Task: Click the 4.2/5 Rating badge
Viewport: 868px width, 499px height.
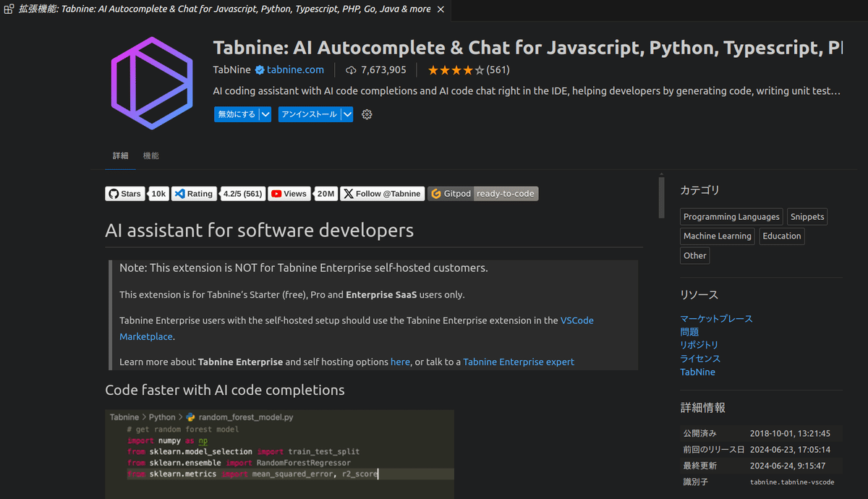Action: [242, 193]
